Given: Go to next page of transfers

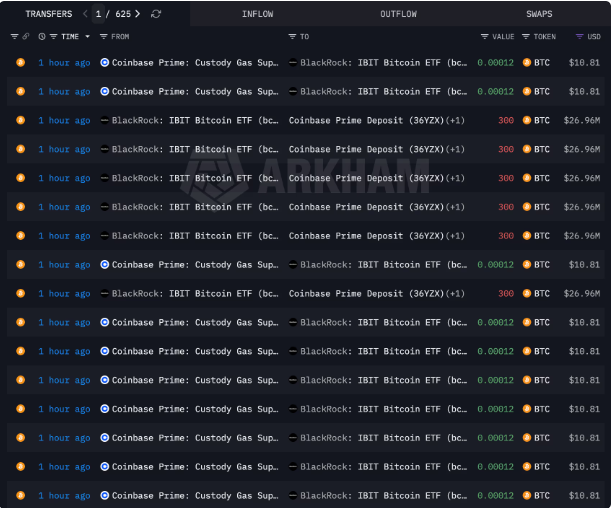Looking at the screenshot, I should click(137, 14).
